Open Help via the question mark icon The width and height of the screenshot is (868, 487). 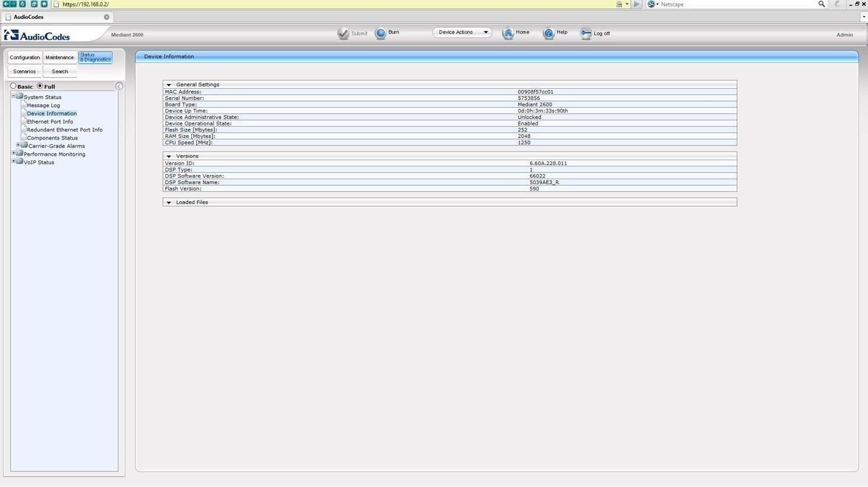click(x=548, y=33)
